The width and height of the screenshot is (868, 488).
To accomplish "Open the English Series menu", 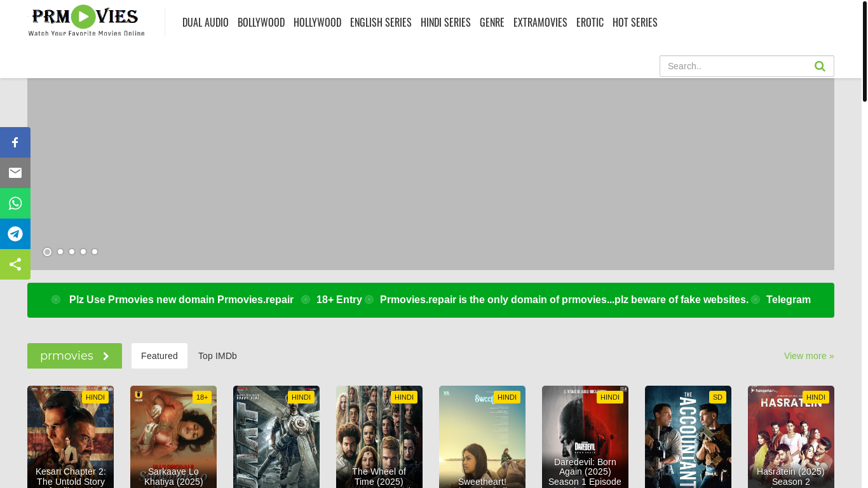I will pyautogui.click(x=381, y=22).
